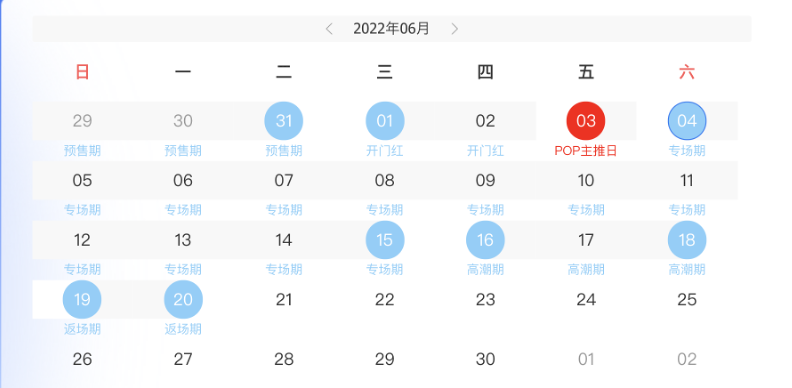The height and width of the screenshot is (388, 792).
Task: Choose blue circled date 18
Action: point(687,240)
